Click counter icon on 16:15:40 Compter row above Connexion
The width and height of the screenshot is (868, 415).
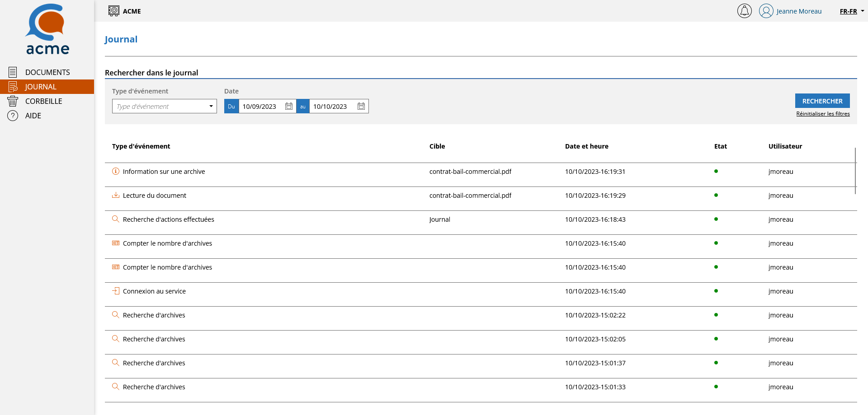coord(116,267)
